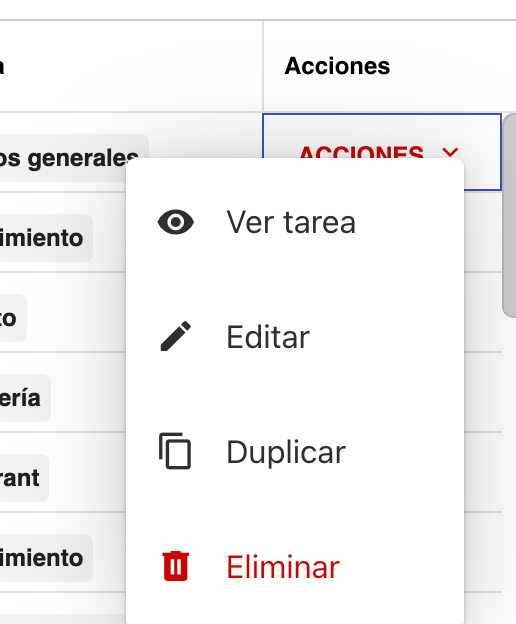Click the vertical scrollbar thumb
This screenshot has height=624, width=516.
[509, 215]
